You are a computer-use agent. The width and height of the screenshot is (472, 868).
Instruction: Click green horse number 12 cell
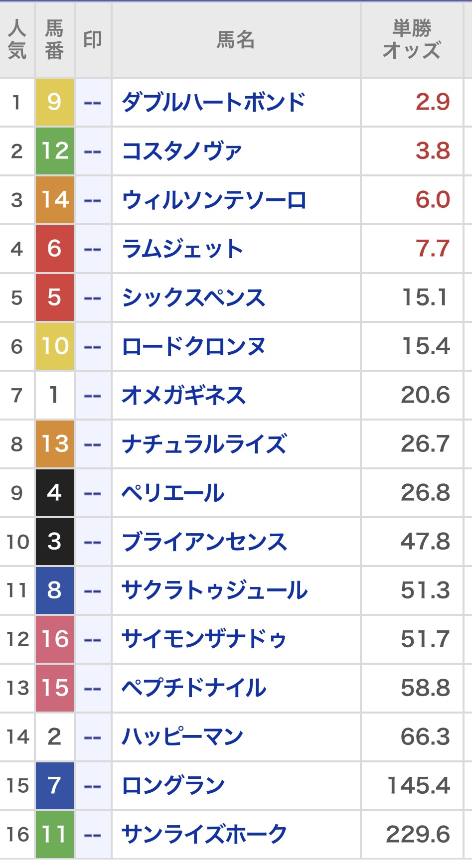coord(54,151)
